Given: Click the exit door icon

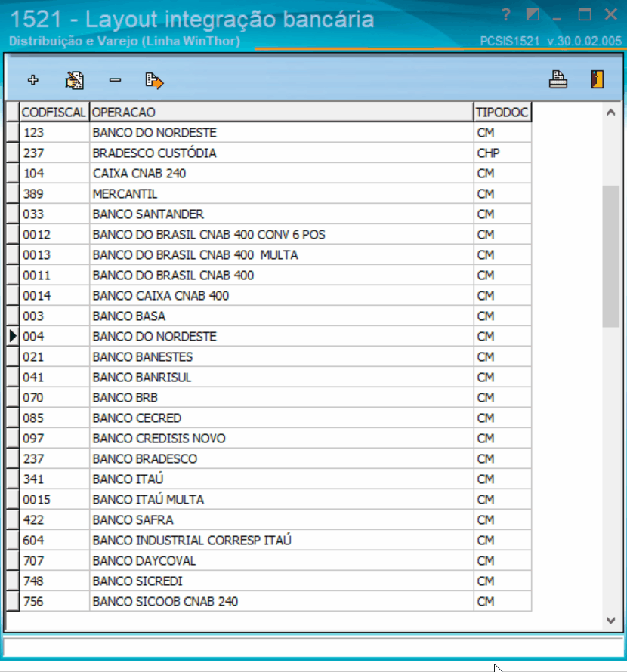Looking at the screenshot, I should (x=598, y=80).
